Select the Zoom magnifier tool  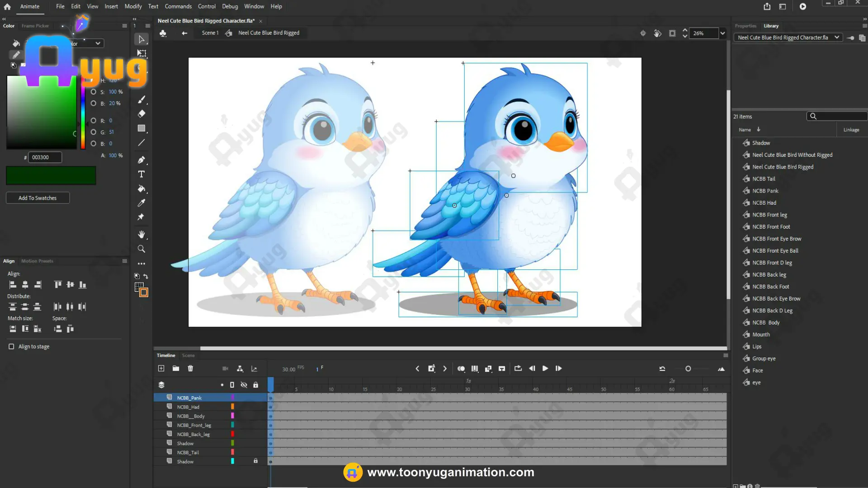click(x=142, y=249)
